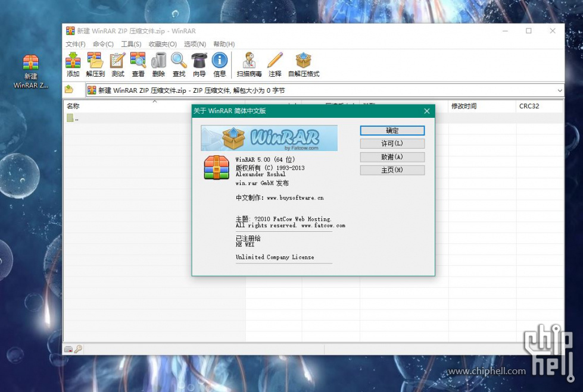
Task: Visit the 主页(H) home page button
Action: point(392,170)
